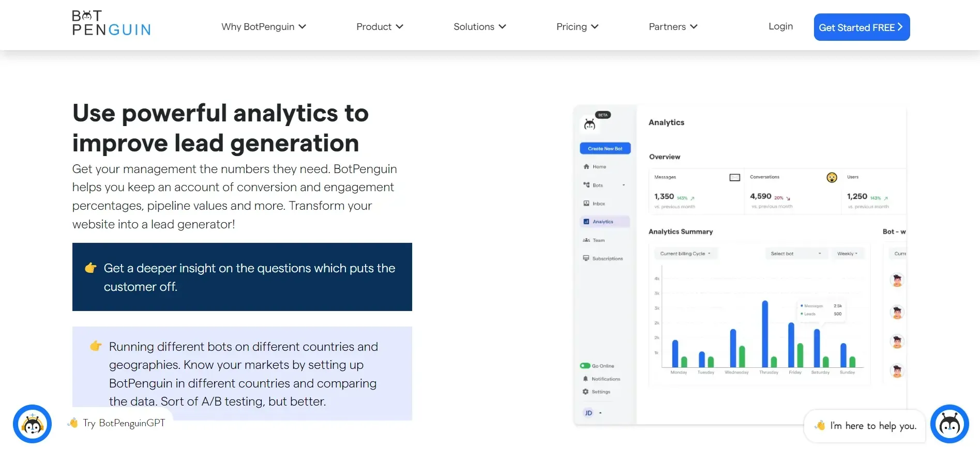Screen dimensions: 980x450
Task: Expand the Bots submenu arrow
Action: point(624,185)
